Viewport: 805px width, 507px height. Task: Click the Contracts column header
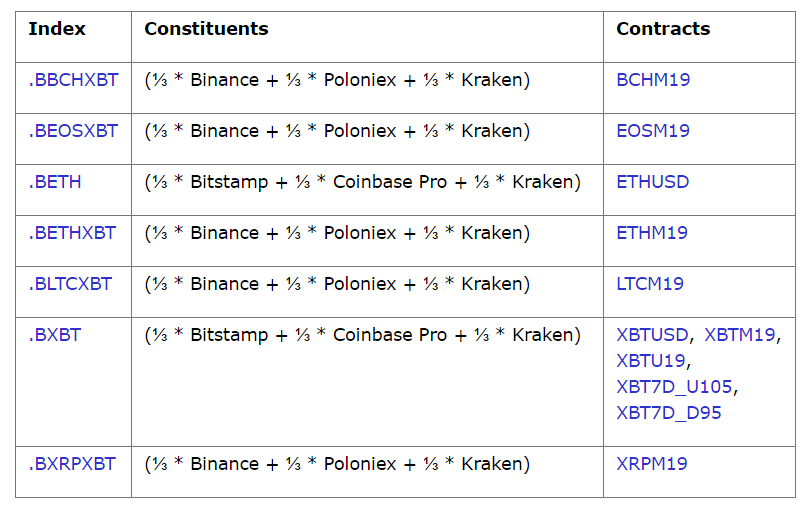click(663, 29)
